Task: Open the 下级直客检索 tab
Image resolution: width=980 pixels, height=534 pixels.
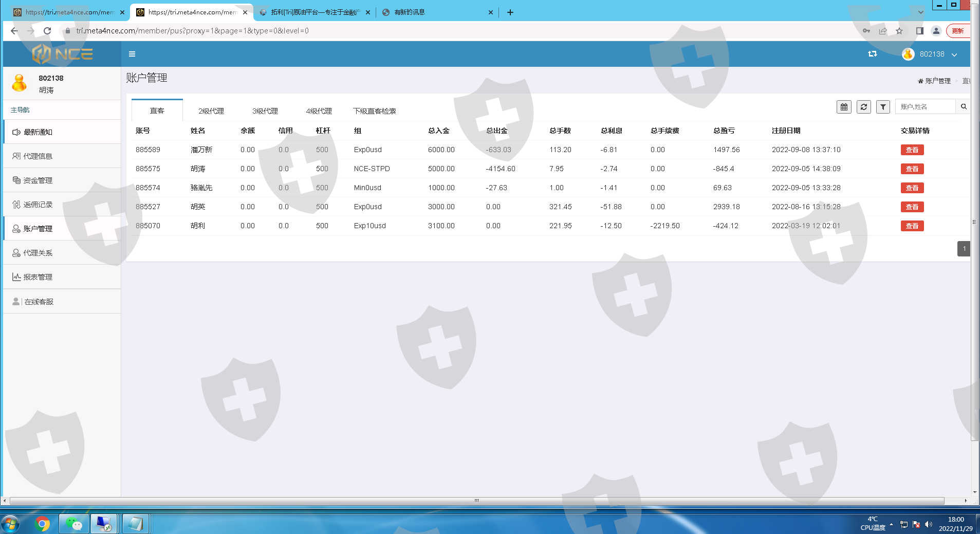Action: click(x=374, y=111)
